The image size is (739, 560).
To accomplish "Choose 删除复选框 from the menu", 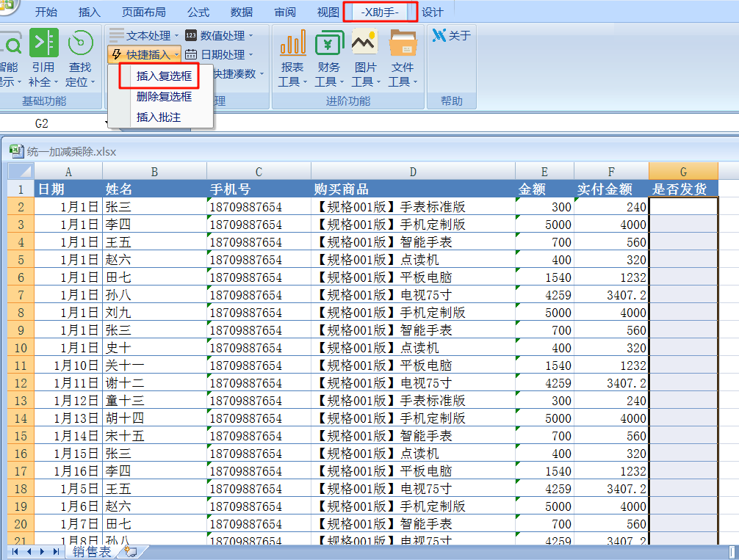I will pyautogui.click(x=164, y=97).
